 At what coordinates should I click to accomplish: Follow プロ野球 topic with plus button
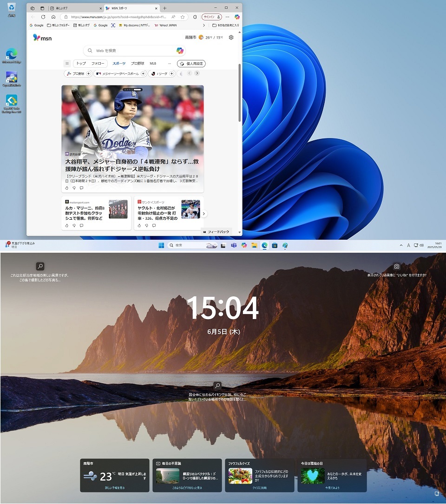(x=88, y=73)
